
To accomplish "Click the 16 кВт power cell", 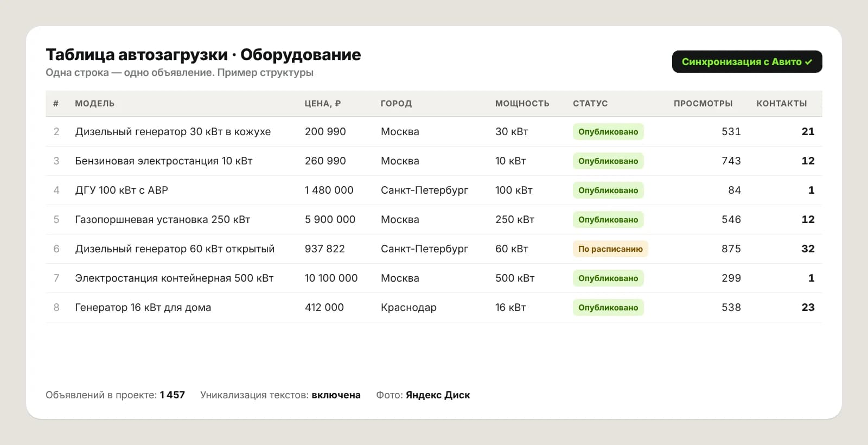I will 510,308.
